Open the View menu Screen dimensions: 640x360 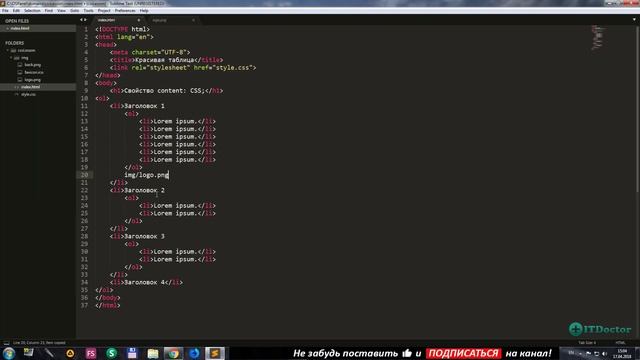pos(61,11)
